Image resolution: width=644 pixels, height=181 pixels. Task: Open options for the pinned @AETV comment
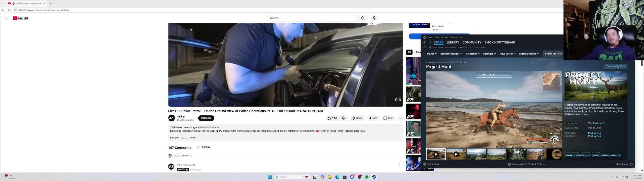(400, 165)
